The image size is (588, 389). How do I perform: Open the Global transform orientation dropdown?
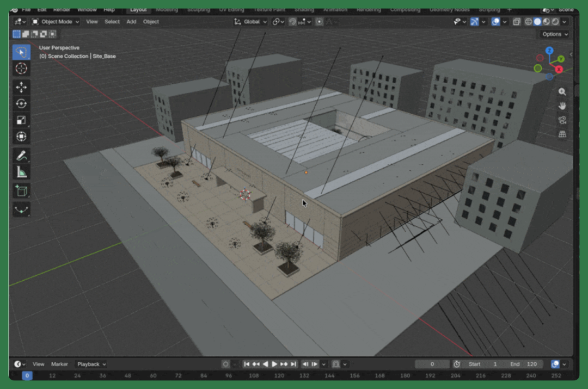250,22
